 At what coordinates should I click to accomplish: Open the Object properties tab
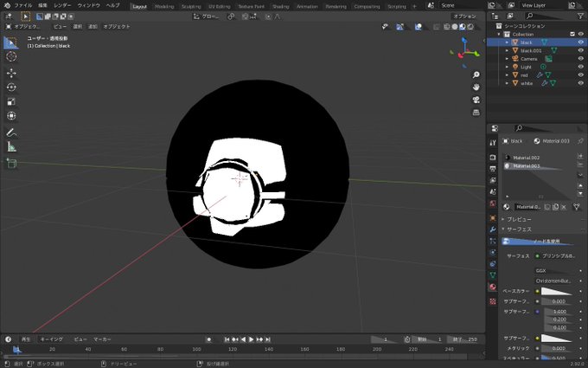coord(493,218)
